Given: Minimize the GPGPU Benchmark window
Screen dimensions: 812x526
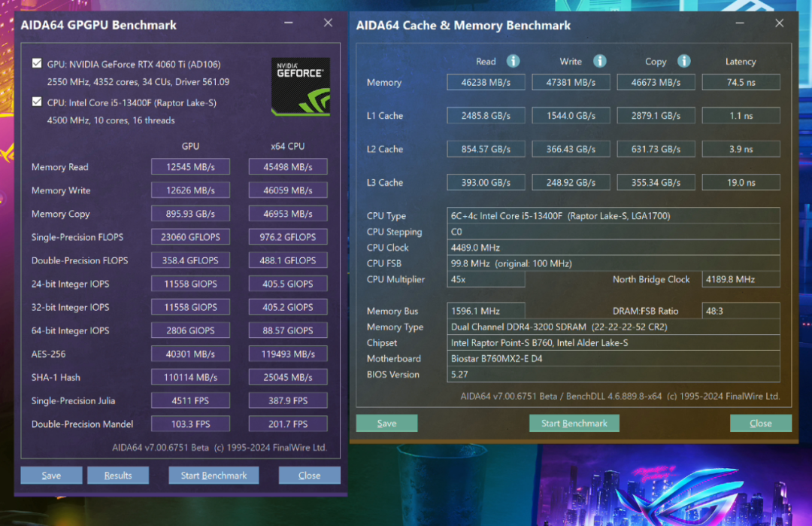Looking at the screenshot, I should click(x=289, y=23).
